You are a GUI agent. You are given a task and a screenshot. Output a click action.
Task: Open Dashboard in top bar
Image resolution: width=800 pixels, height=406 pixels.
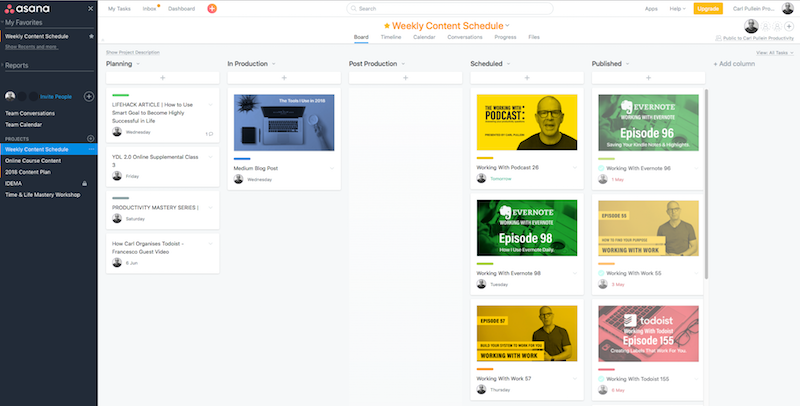click(182, 9)
